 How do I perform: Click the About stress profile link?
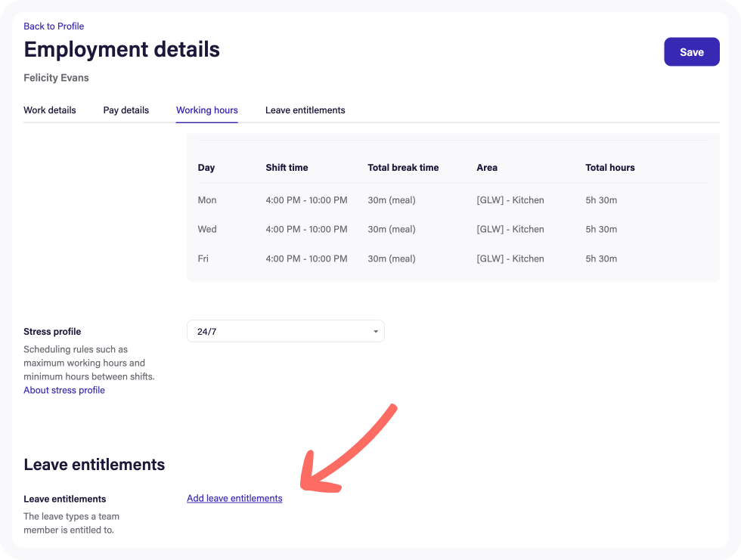point(64,390)
